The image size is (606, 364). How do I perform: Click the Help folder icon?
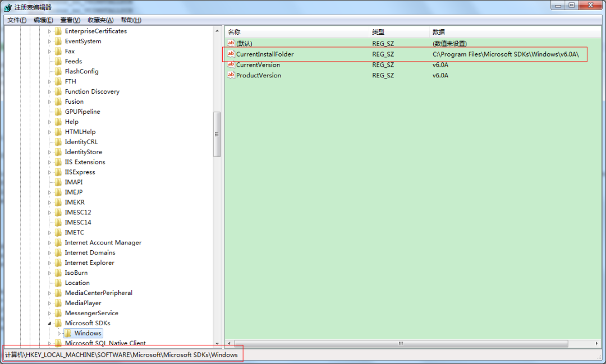coord(58,121)
